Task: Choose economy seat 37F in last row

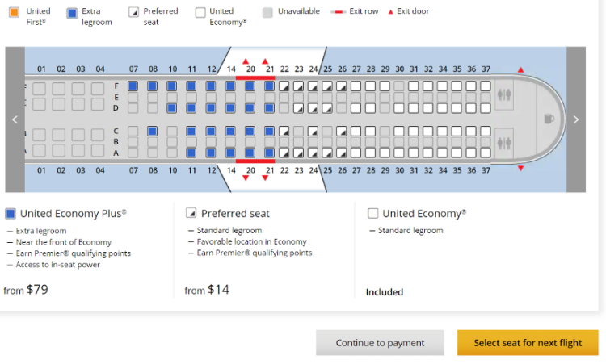Action: point(486,86)
